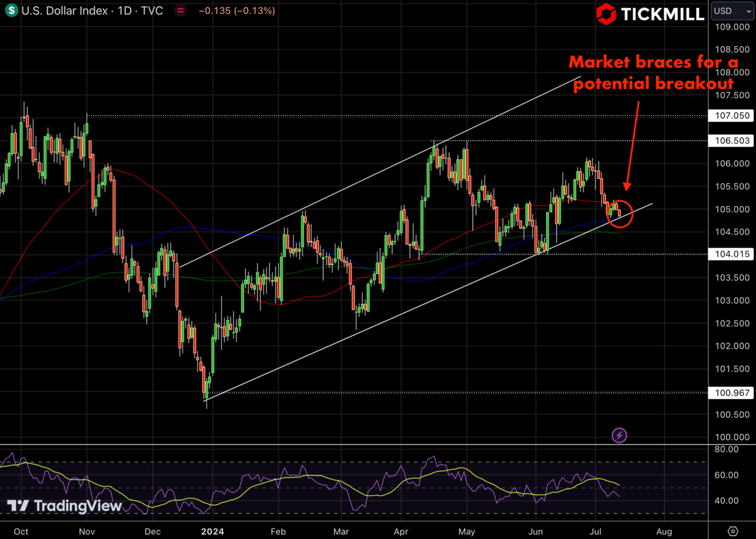Click the 108.500 price axis value
The width and height of the screenshot is (756, 539).
click(x=732, y=49)
